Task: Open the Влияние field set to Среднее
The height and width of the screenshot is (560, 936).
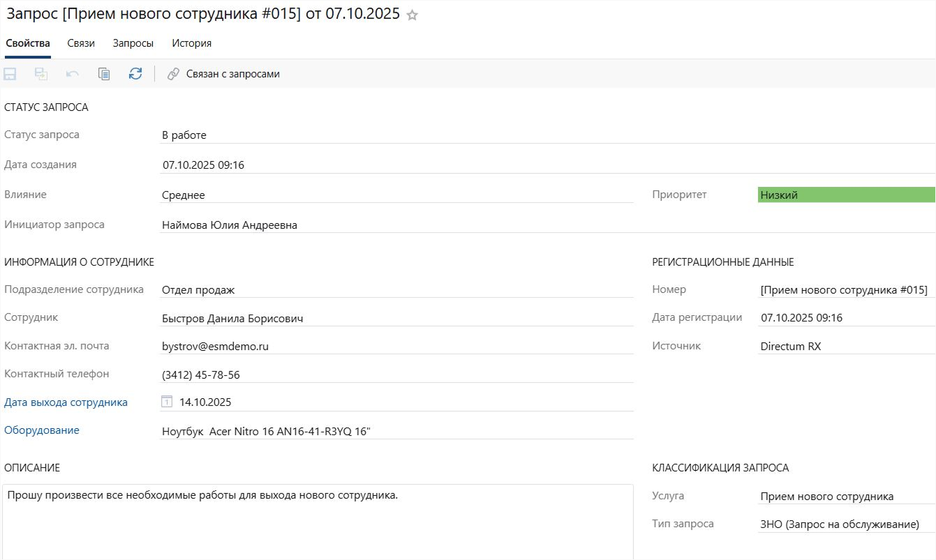Action: click(x=396, y=195)
